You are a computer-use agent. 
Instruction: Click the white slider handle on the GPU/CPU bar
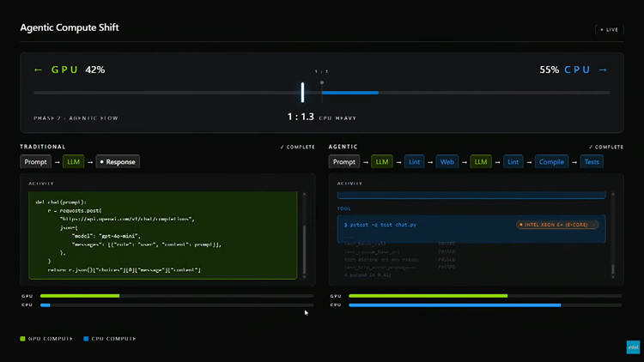click(x=303, y=93)
